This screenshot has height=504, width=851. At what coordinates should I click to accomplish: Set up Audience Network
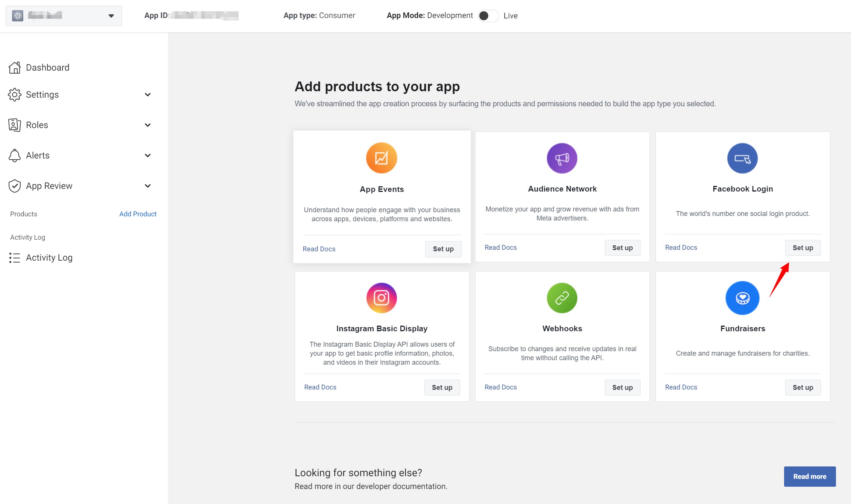[622, 248]
